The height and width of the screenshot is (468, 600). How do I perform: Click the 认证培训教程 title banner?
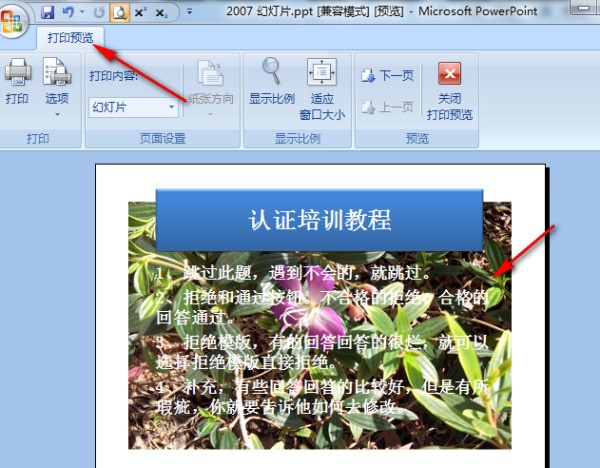click(320, 220)
